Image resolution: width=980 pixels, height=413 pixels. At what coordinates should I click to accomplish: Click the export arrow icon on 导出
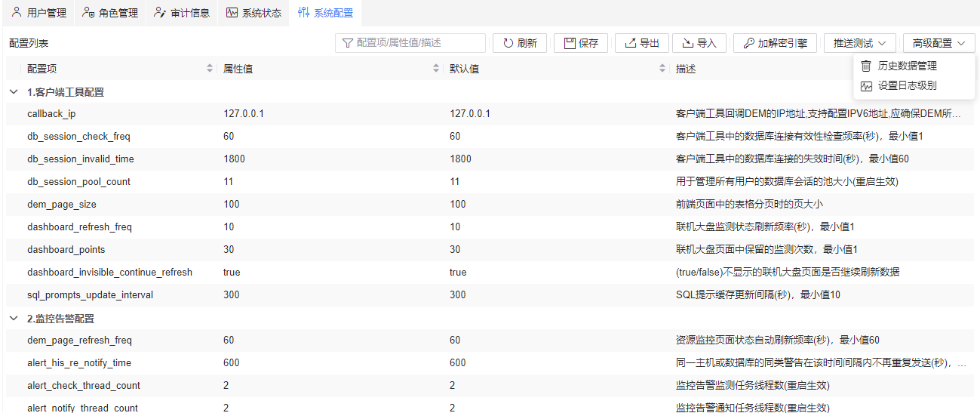(x=631, y=43)
